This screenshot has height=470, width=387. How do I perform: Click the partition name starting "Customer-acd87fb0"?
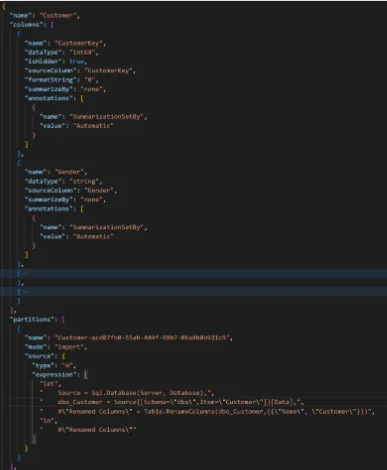[143, 338]
